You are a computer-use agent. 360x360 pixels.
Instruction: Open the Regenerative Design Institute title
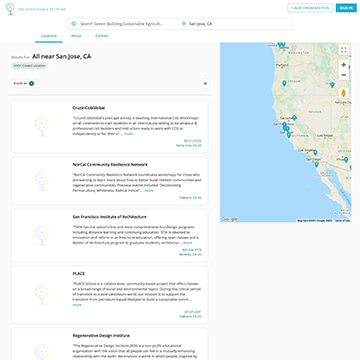click(x=101, y=336)
